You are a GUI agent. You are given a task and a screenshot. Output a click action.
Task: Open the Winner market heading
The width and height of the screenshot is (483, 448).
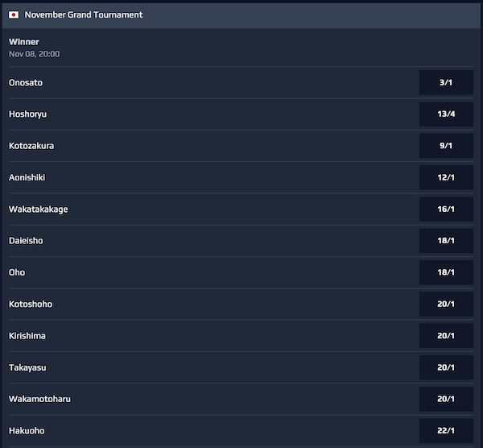pyautogui.click(x=23, y=42)
